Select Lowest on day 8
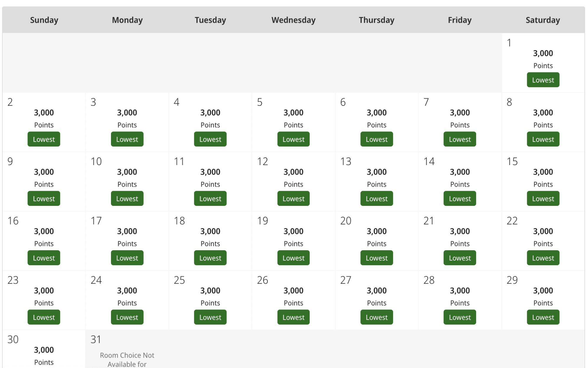588x368 pixels. (543, 139)
